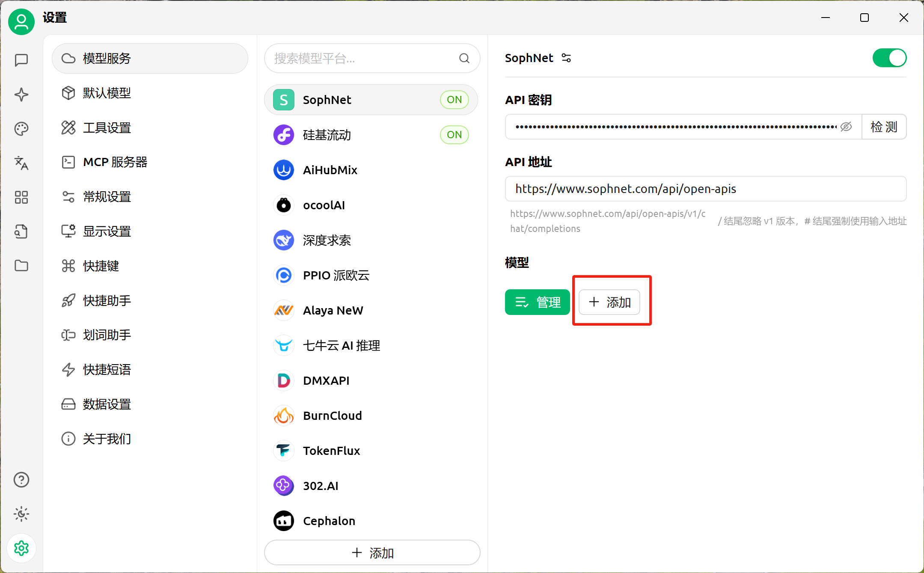Open 模型服务 settings section

150,58
